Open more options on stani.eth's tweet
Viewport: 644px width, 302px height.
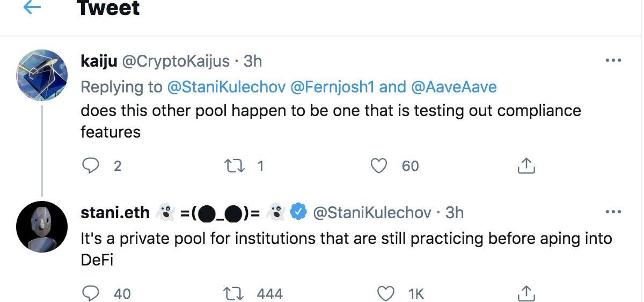click(613, 212)
